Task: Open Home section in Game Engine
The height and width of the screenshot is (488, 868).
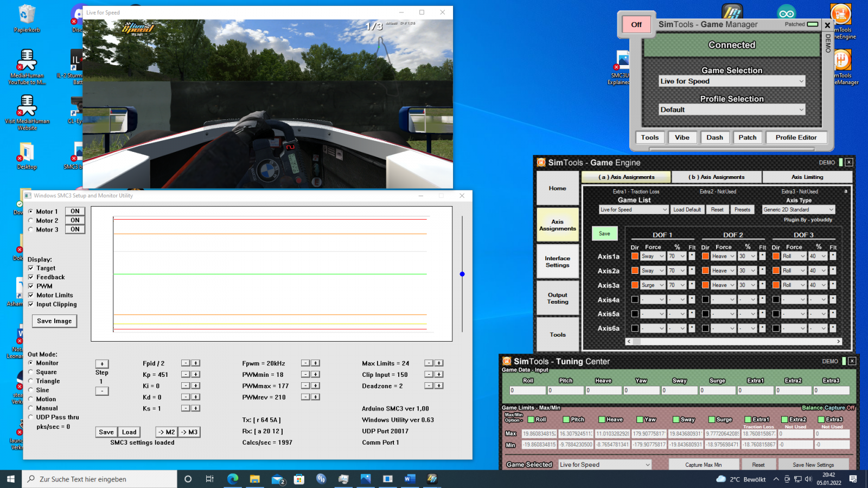Action: coord(557,188)
